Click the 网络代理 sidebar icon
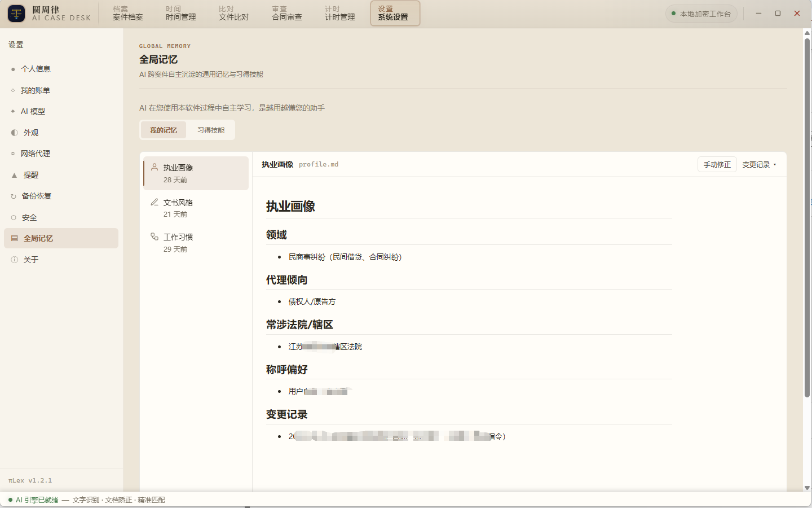 (x=13, y=154)
